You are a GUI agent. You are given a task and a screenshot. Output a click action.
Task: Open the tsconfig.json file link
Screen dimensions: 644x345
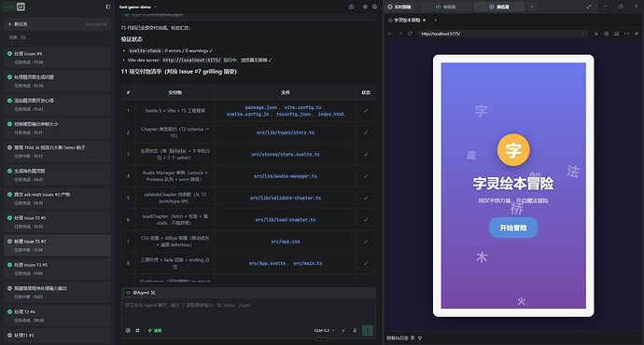293,114
